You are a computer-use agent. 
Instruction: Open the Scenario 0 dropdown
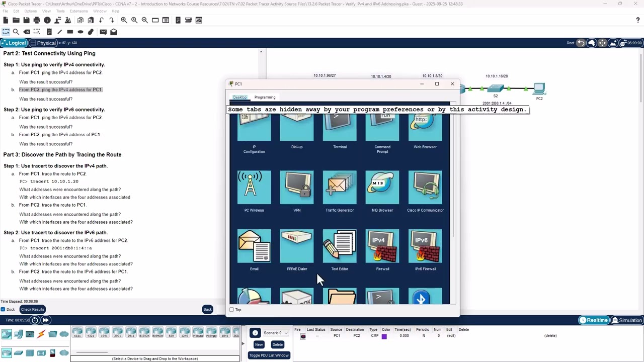pyautogui.click(x=276, y=333)
